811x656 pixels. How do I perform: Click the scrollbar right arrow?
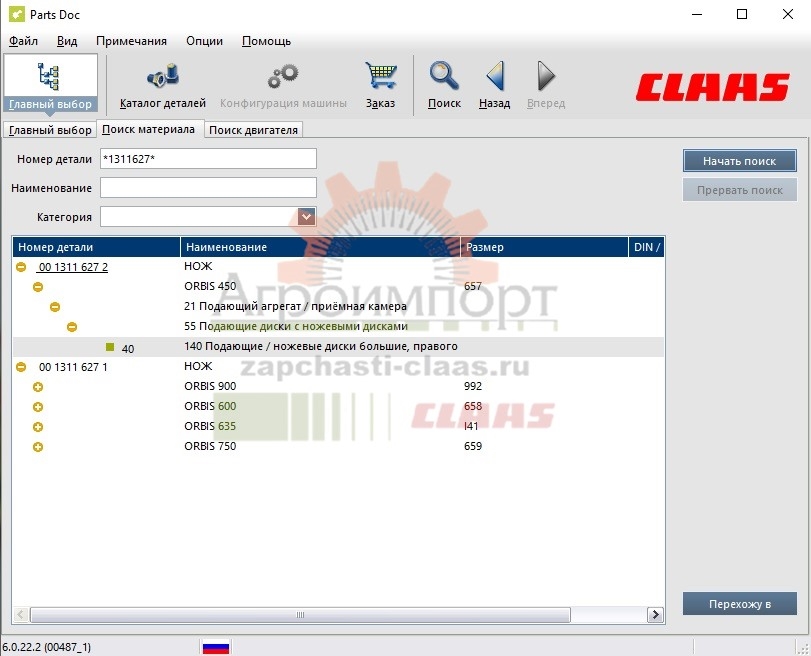(x=655, y=615)
